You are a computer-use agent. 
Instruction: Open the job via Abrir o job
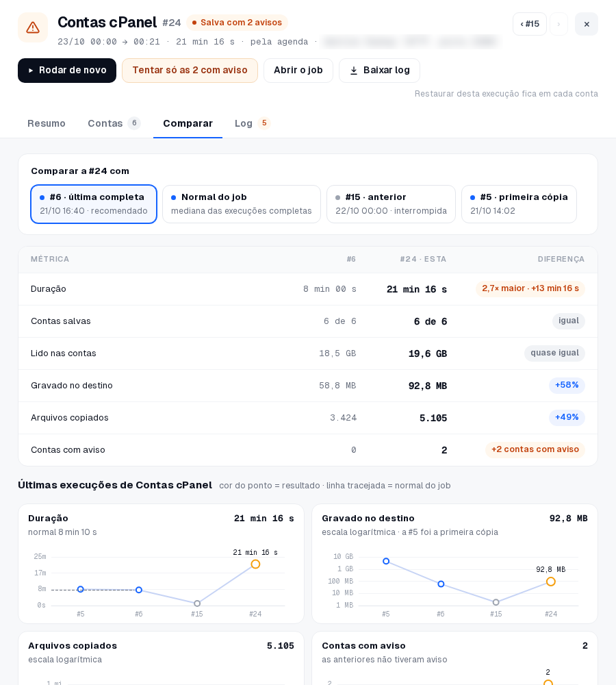coord(298,71)
